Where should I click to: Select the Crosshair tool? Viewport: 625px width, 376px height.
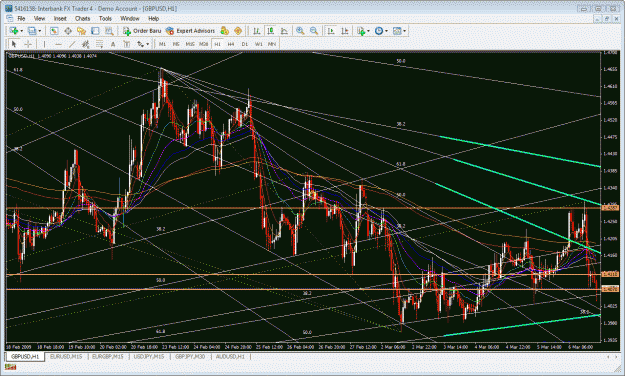point(28,44)
